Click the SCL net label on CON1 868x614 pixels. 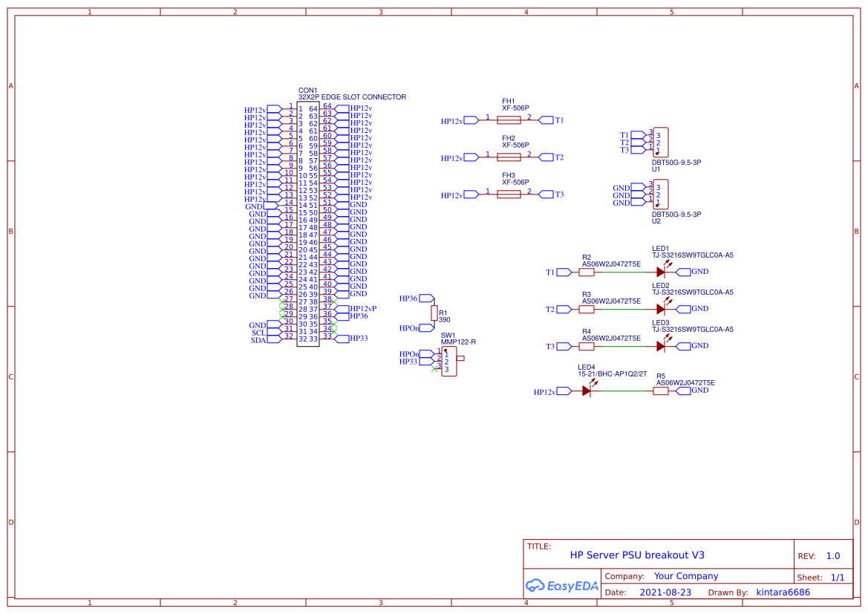(258, 333)
